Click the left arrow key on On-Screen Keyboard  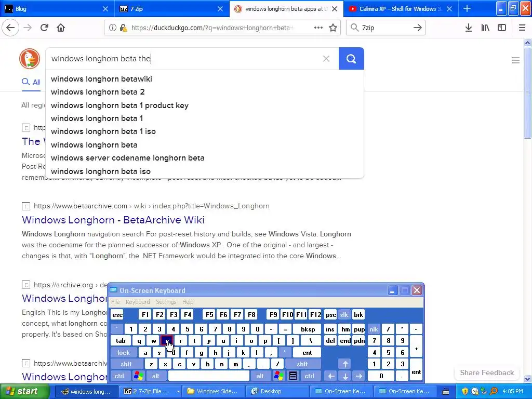click(331, 376)
